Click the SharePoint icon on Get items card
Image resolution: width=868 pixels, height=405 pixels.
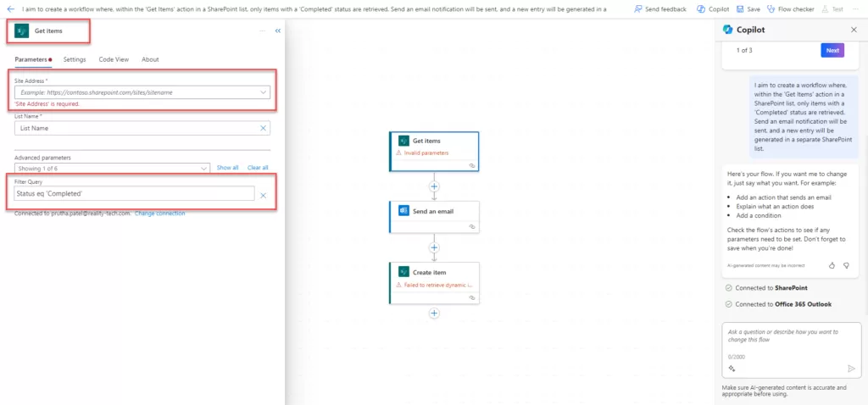(403, 141)
